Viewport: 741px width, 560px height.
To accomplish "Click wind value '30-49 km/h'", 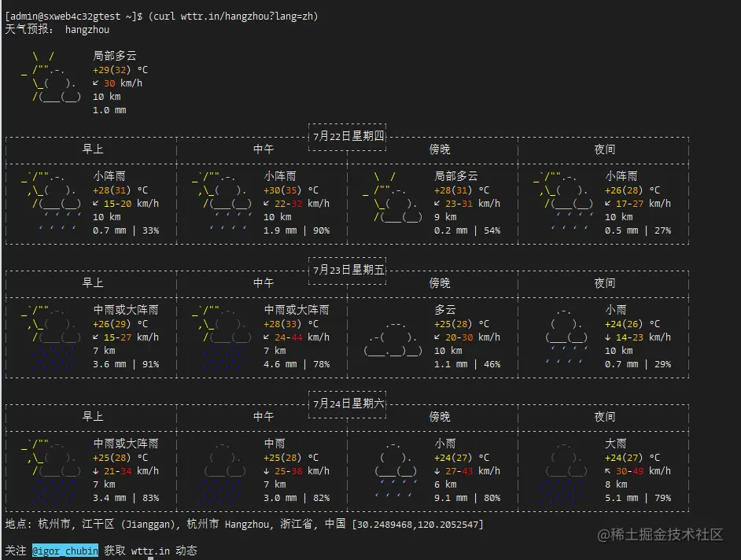I will tap(643, 471).
